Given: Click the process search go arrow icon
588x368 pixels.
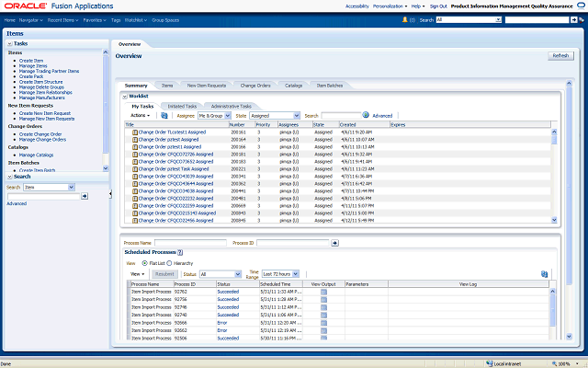Looking at the screenshot, I should coord(334,243).
